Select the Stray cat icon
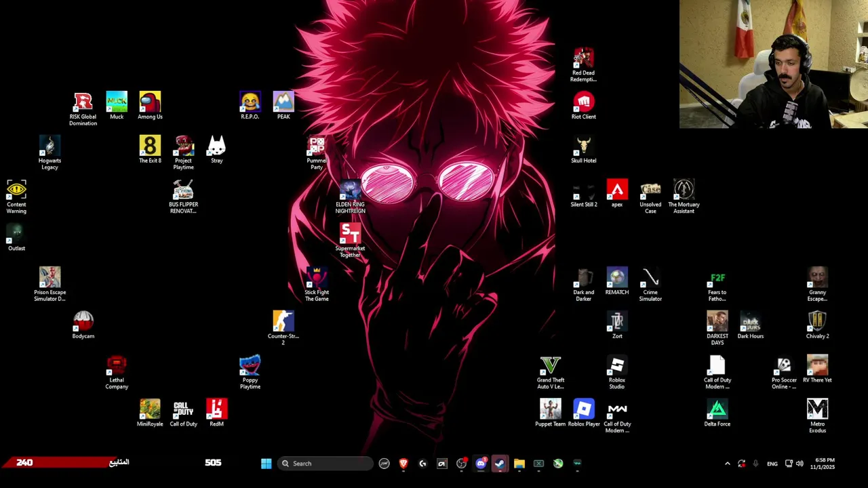 point(216,150)
